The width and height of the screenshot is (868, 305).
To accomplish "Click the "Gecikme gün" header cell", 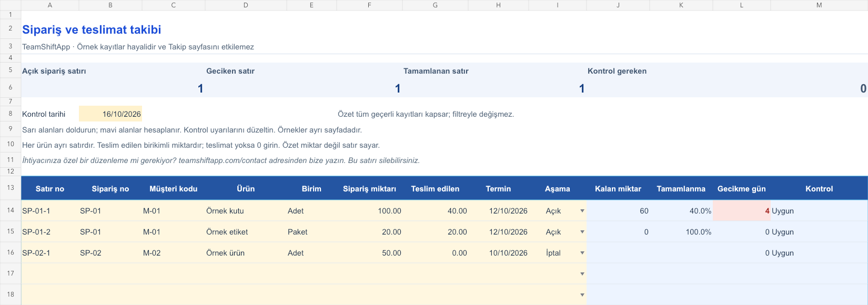I will (742, 189).
